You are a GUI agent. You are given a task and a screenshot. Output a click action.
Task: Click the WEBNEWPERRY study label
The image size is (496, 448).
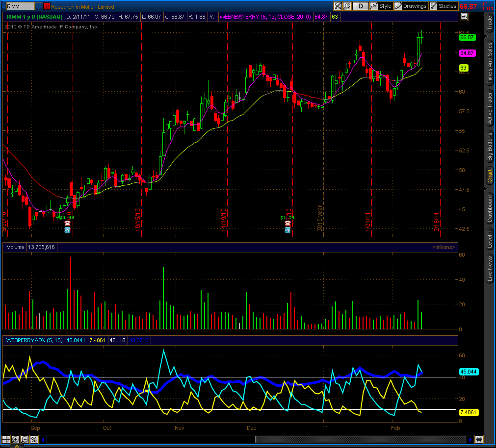point(265,17)
